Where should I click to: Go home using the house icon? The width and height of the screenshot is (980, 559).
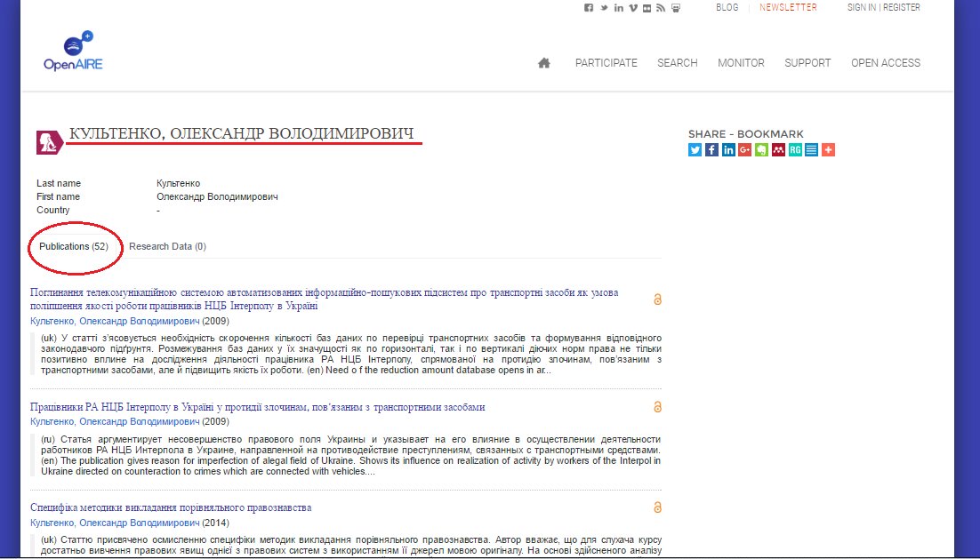[543, 62]
